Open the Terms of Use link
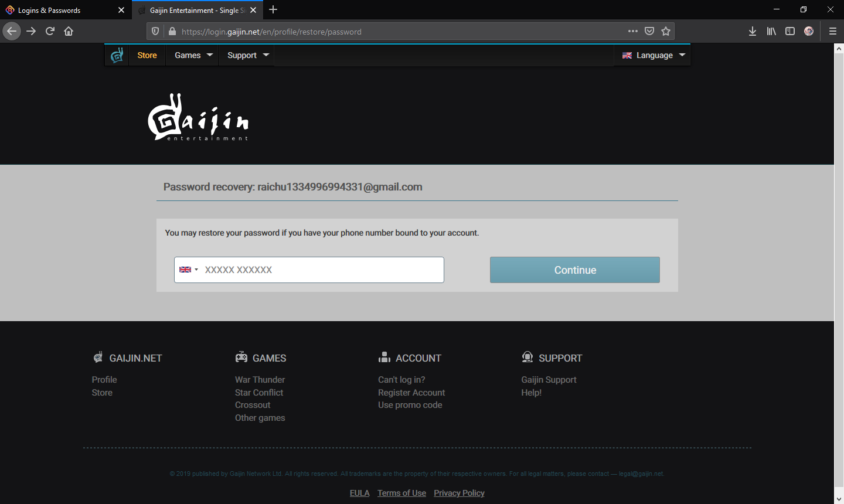The height and width of the screenshot is (504, 844). tap(401, 493)
